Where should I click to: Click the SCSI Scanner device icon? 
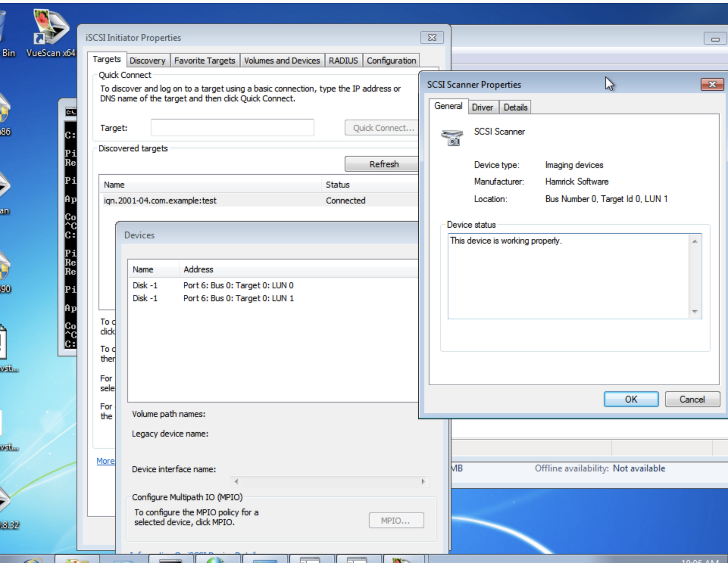452,137
